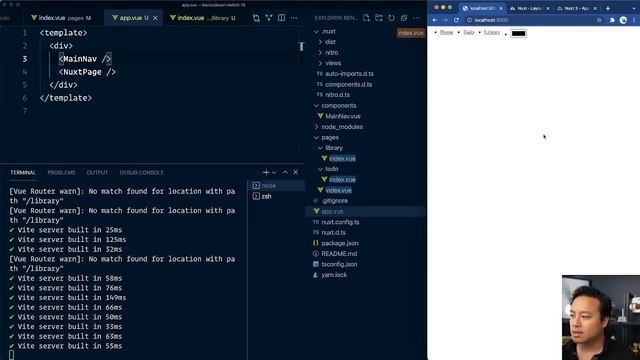Open the new terminal launch profile dropdown
Image resolution: width=640 pixels, height=360 pixels.
[x=274, y=173]
